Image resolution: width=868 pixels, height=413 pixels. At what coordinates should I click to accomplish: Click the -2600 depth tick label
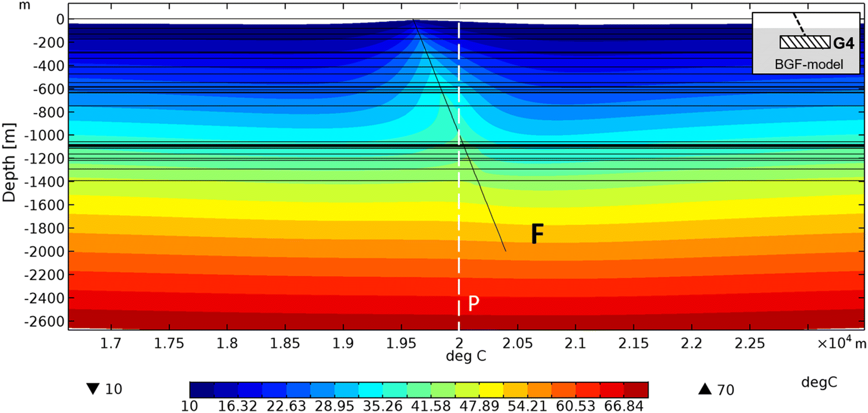[x=44, y=322]
